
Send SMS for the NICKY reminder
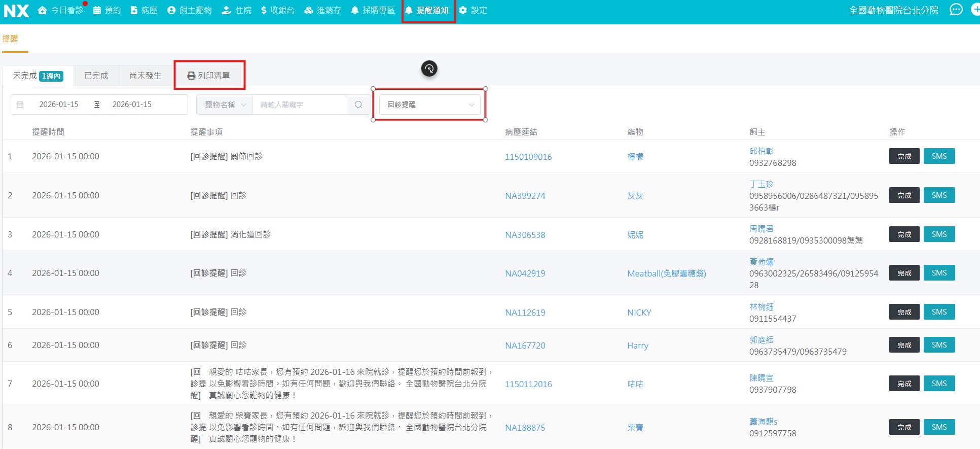939,312
